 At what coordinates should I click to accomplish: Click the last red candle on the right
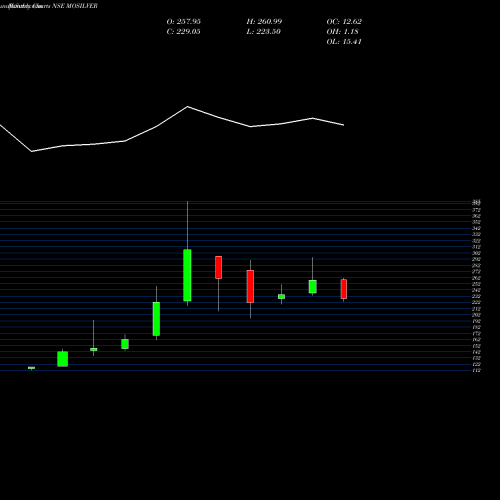point(344,289)
